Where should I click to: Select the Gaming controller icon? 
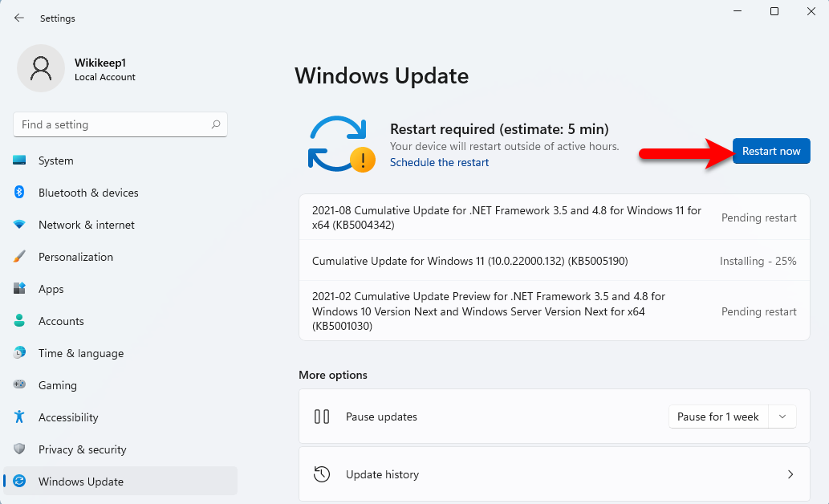(x=19, y=384)
